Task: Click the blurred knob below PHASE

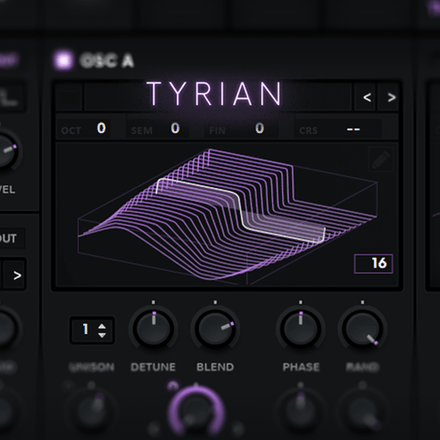Action: coord(301,412)
